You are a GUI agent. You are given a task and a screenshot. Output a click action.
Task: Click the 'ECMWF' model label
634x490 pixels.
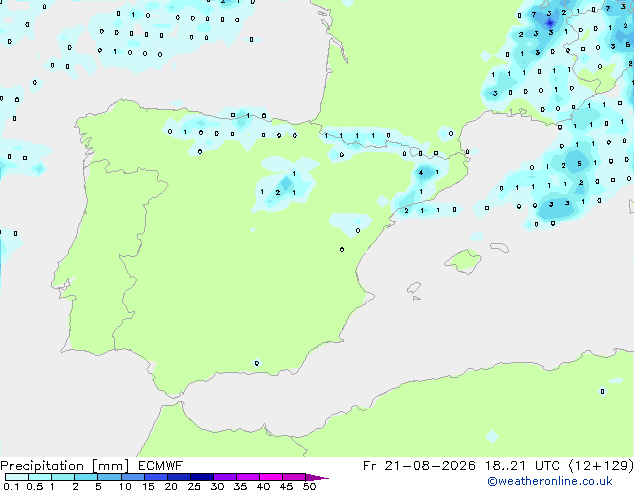161,466
